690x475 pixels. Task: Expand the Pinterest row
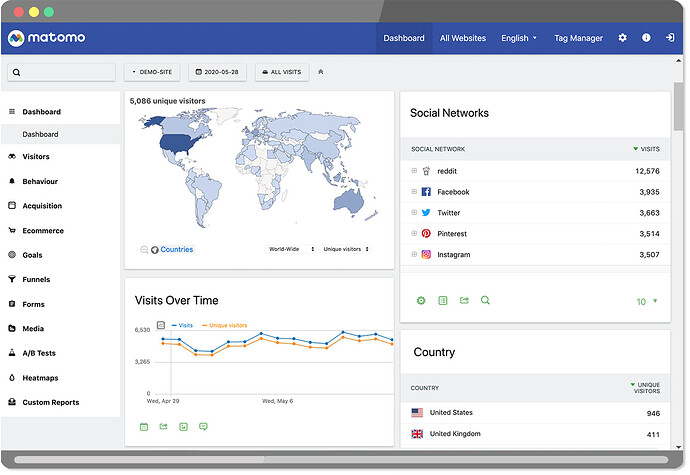tap(414, 233)
